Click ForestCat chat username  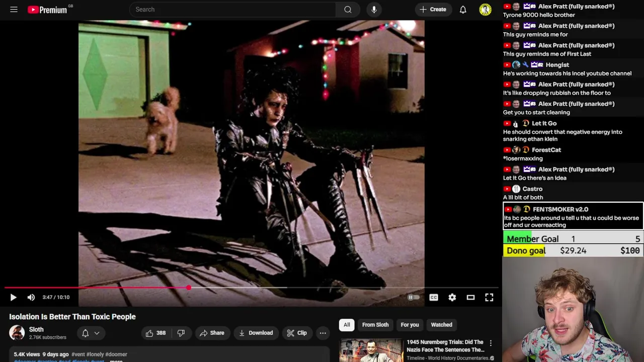coord(546,150)
